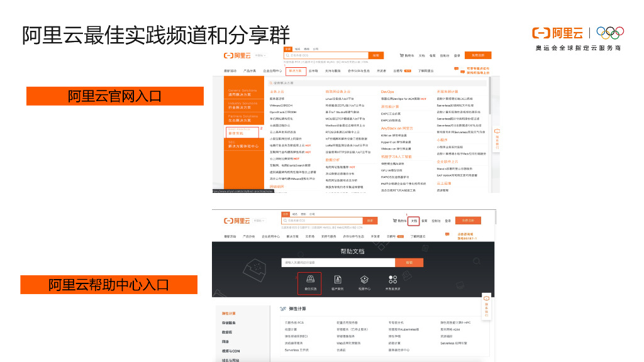Click the 登录 link in the official-site header
Viewport: 644px width, 362px height.
click(x=457, y=55)
